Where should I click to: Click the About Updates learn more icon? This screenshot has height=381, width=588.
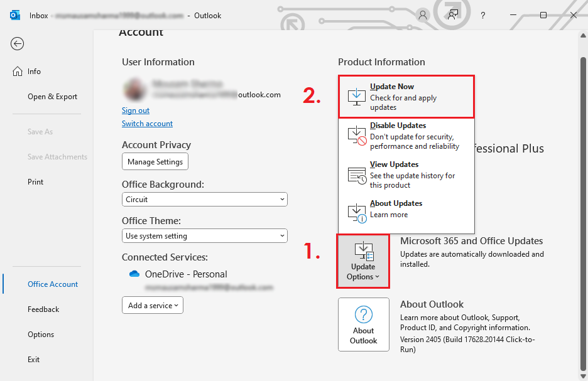[357, 212]
